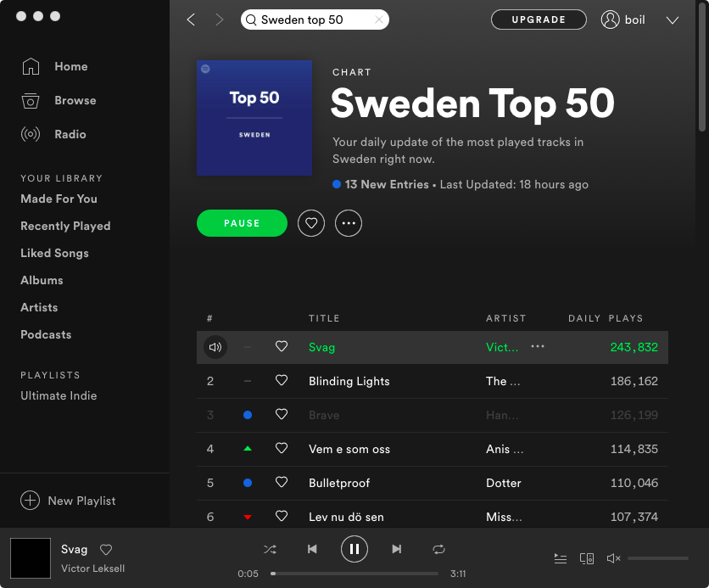Click the UPGRADE button
The image size is (709, 588).
539,20
